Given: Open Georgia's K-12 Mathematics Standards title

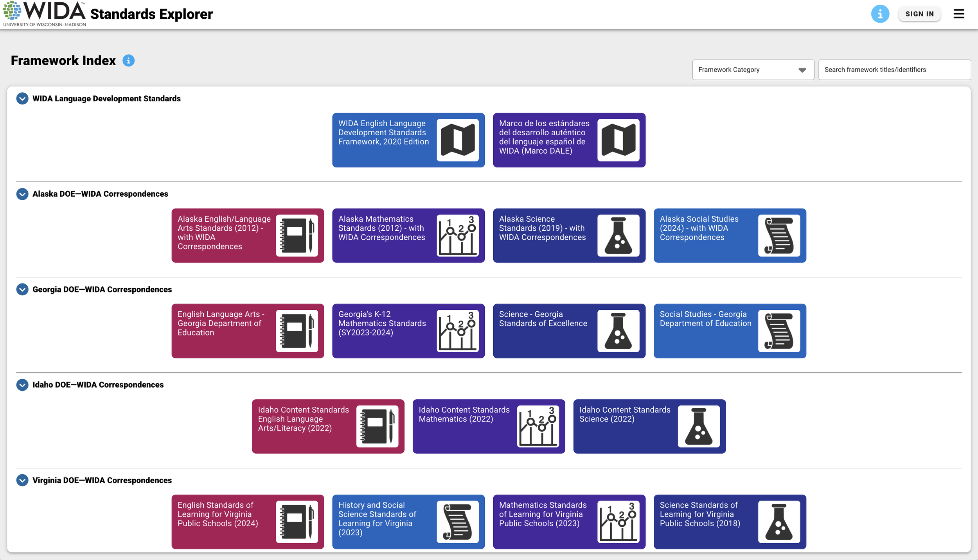Looking at the screenshot, I should [x=382, y=323].
